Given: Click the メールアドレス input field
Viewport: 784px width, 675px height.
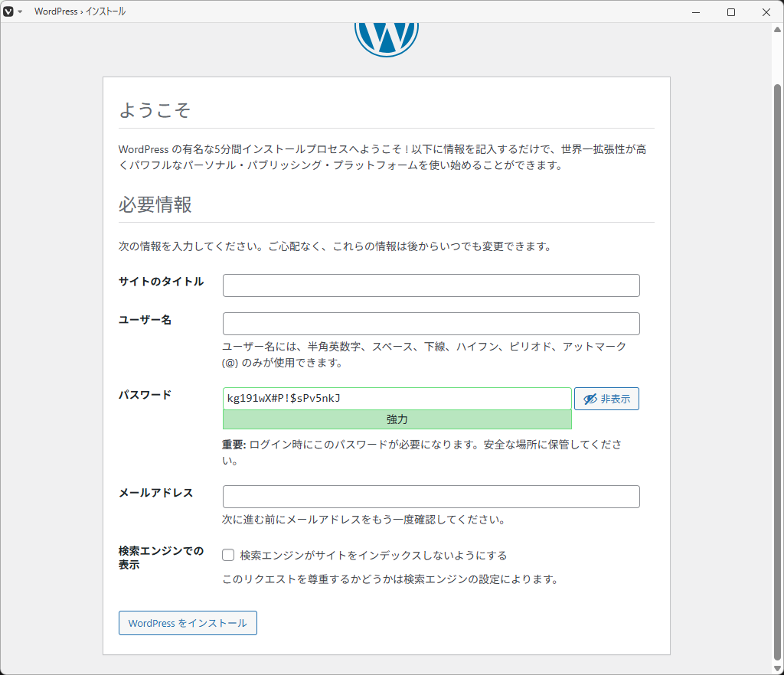Looking at the screenshot, I should pos(431,497).
